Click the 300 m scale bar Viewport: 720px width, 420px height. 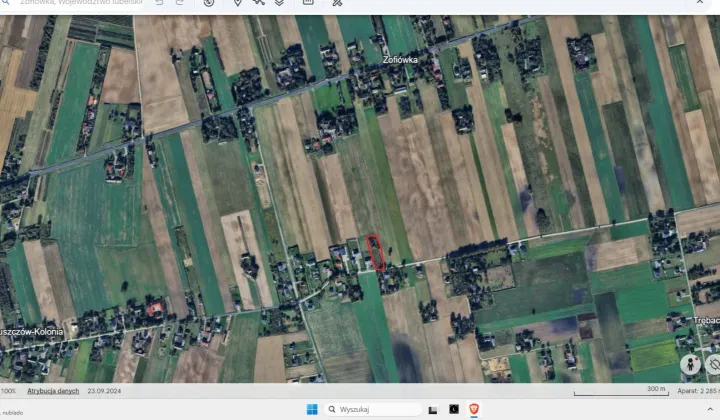pyautogui.click(x=621, y=391)
